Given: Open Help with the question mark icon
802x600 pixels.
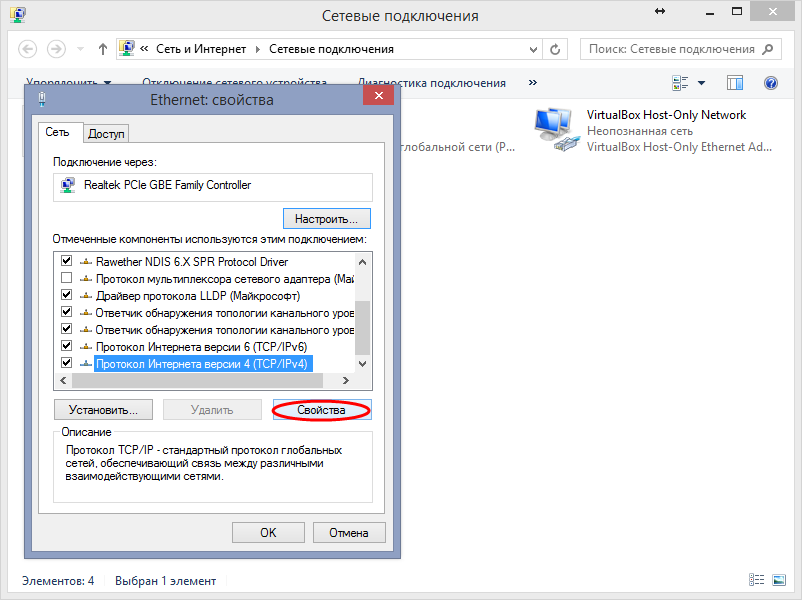Looking at the screenshot, I should [771, 83].
